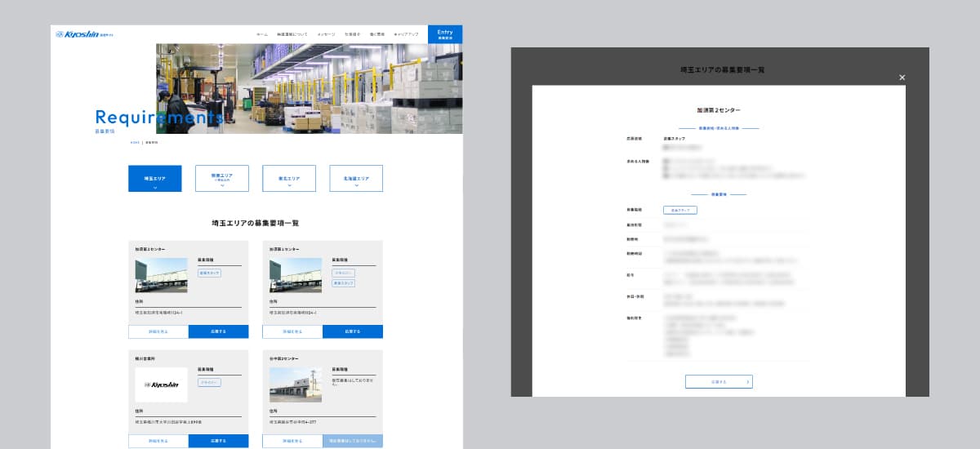980x449 pixels.
Task: Expand the 北海道エリア area section
Action: click(x=356, y=179)
